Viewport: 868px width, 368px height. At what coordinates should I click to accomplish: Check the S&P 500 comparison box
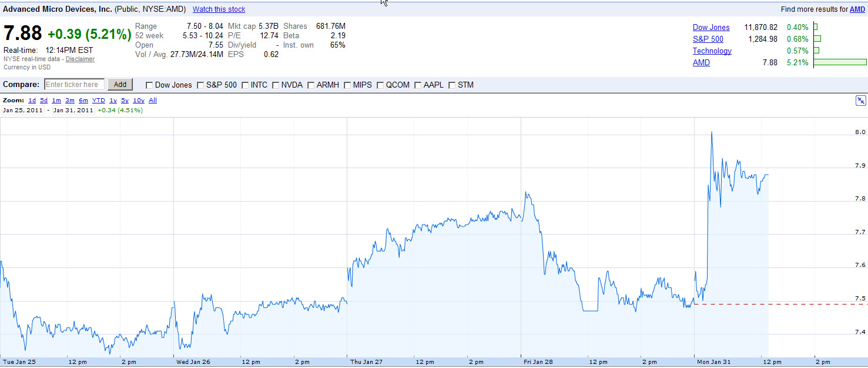coord(200,85)
